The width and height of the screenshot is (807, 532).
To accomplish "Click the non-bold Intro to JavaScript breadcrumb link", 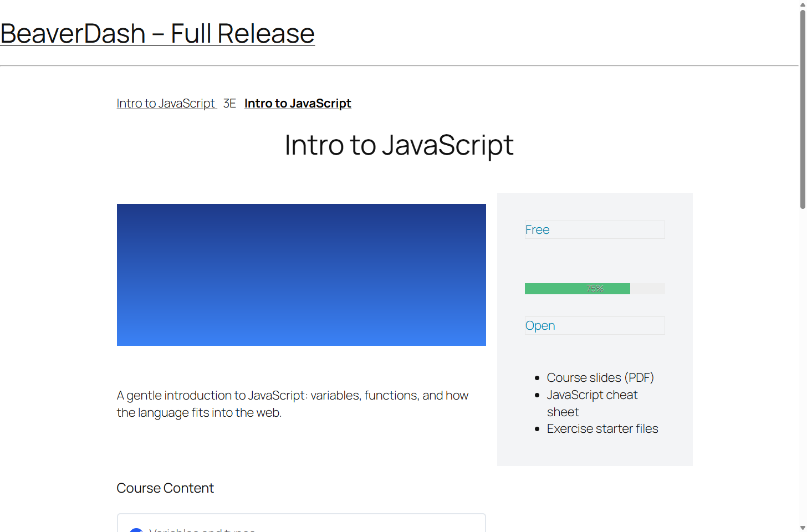I will coord(166,104).
